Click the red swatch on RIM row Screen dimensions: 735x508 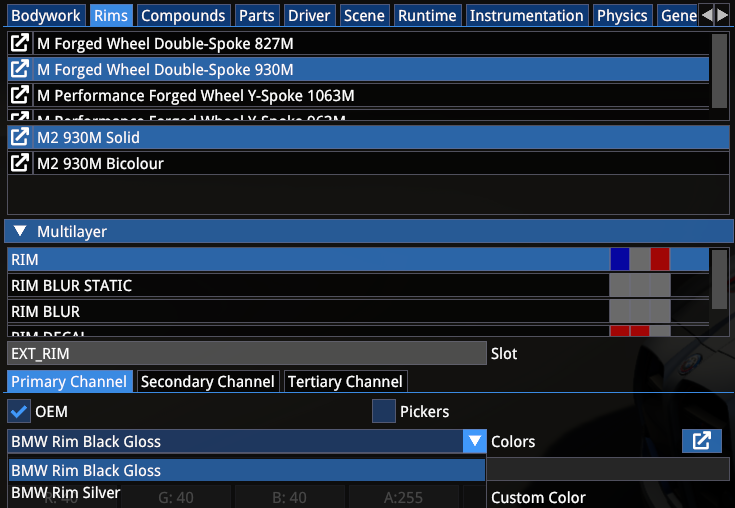(660, 259)
